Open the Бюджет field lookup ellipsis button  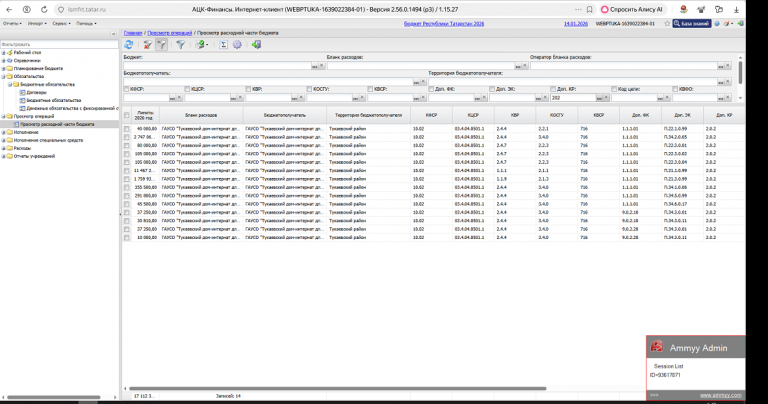[314, 66]
